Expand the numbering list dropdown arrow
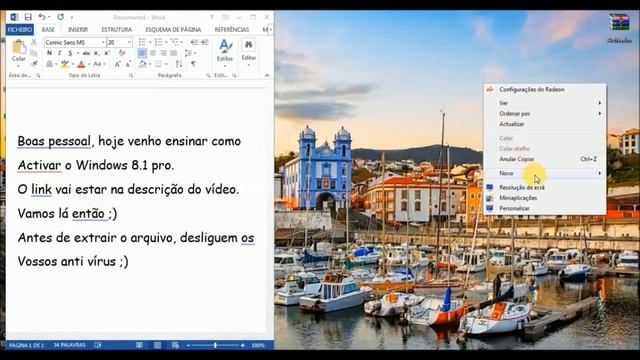The image size is (640, 360). coord(166,42)
